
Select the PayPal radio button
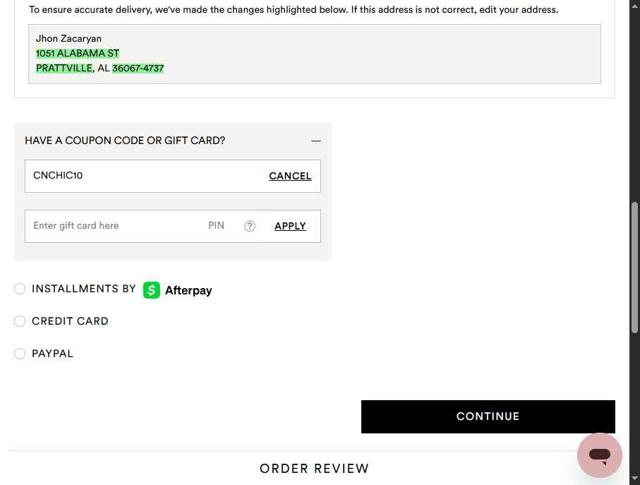click(20, 353)
